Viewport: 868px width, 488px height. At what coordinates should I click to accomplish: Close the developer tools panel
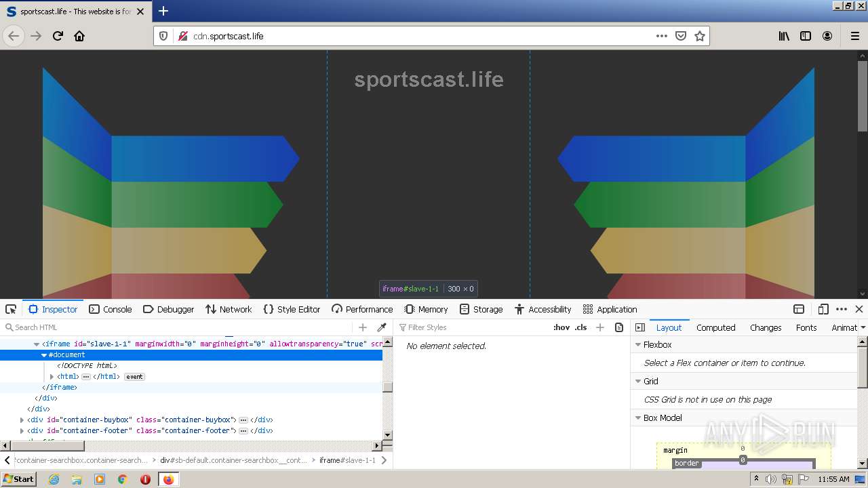(859, 309)
